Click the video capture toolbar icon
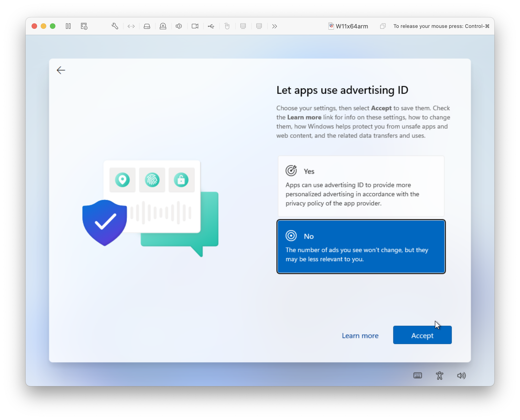The height and width of the screenshot is (420, 520). (195, 26)
